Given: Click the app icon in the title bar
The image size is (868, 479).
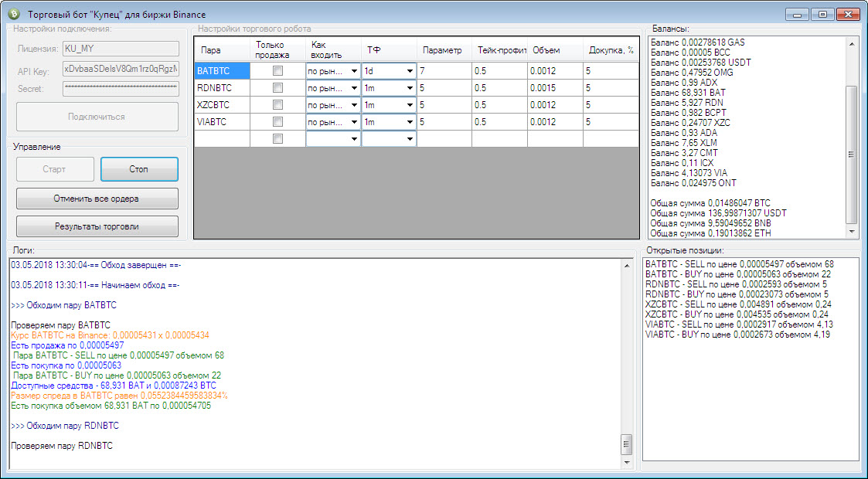Looking at the screenshot, I should (13, 15).
